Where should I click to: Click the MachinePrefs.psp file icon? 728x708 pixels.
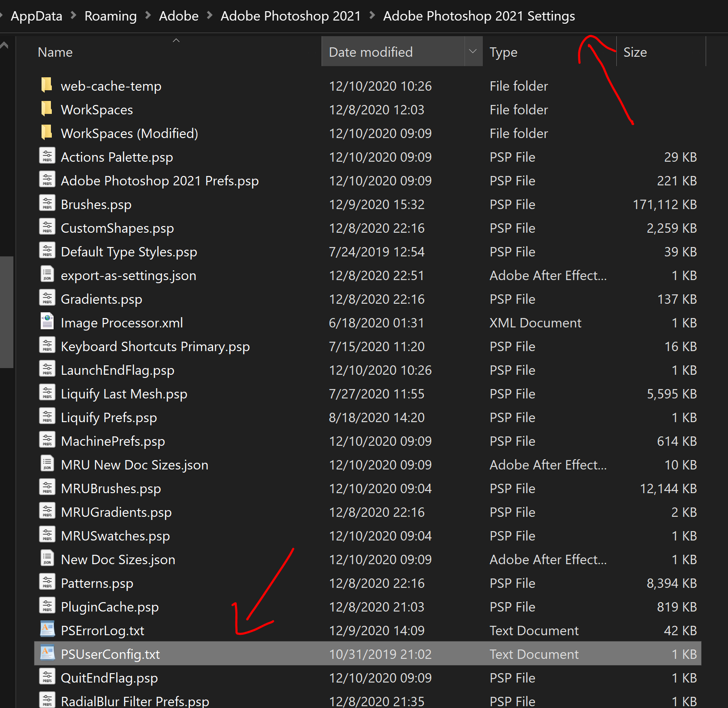tap(47, 440)
